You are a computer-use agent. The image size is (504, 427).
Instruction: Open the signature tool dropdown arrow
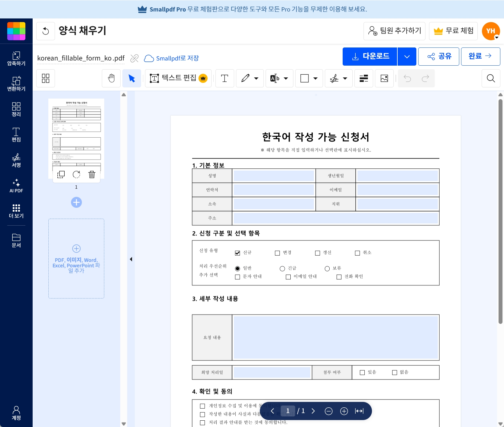(x=345, y=78)
